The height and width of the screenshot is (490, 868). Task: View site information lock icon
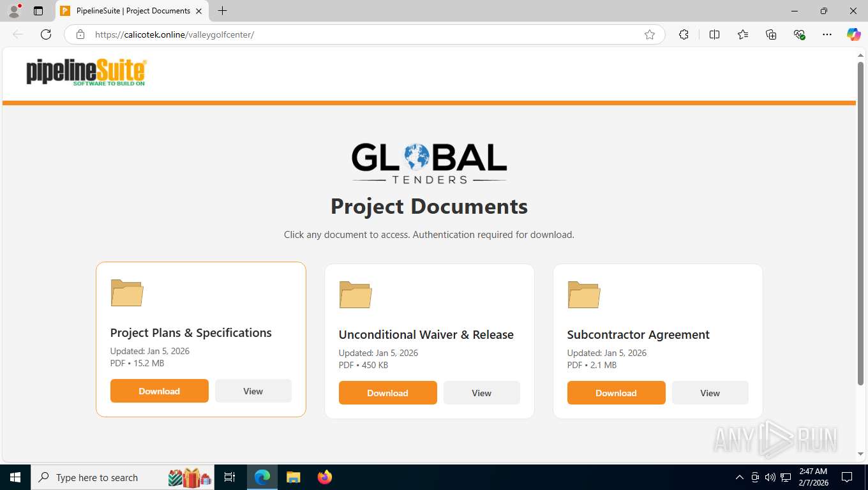click(80, 34)
